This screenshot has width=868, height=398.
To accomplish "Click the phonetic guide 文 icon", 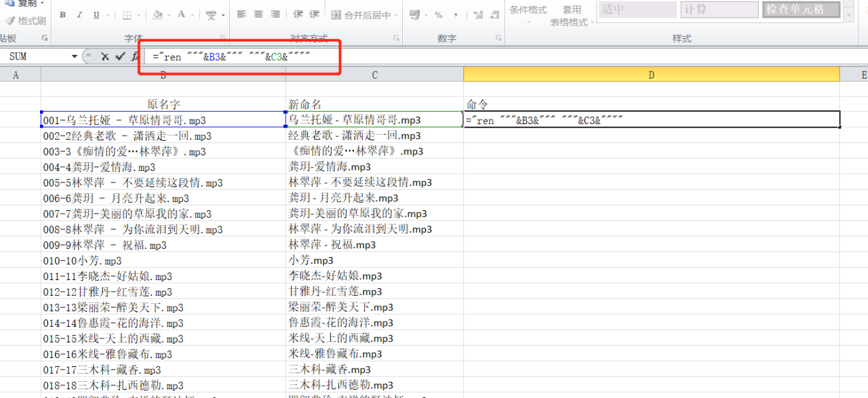I will (211, 15).
